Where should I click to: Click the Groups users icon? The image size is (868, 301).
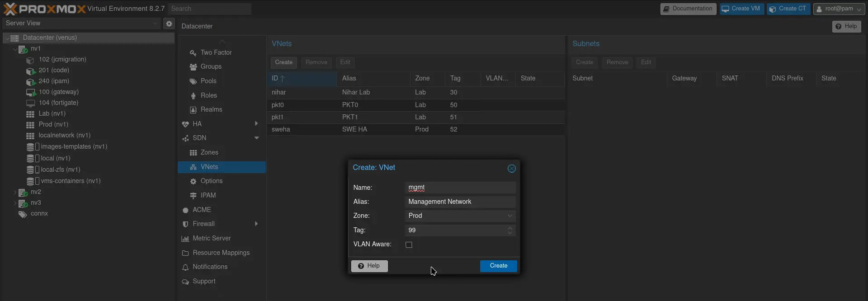pos(193,67)
